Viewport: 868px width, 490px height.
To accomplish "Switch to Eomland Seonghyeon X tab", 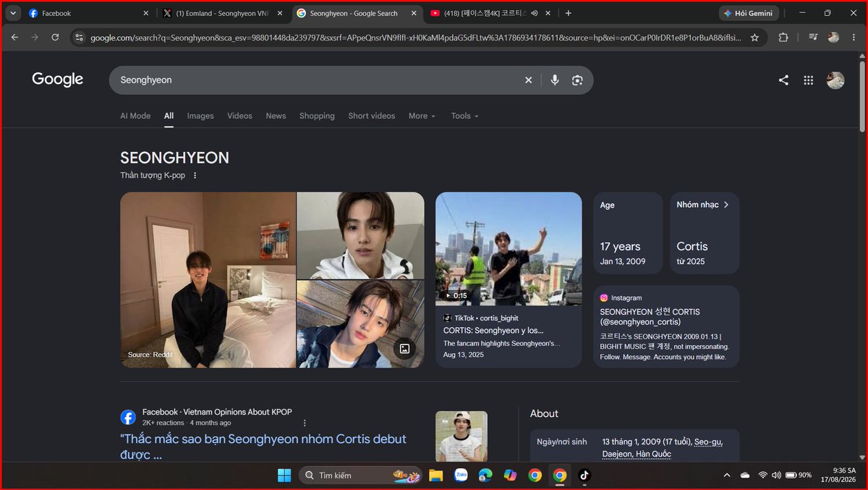I will point(222,13).
